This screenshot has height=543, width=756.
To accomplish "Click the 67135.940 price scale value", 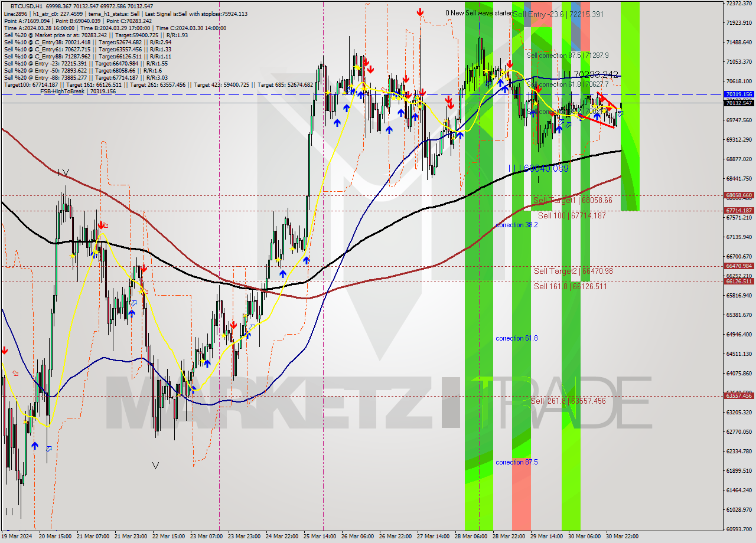I will [x=739, y=237].
